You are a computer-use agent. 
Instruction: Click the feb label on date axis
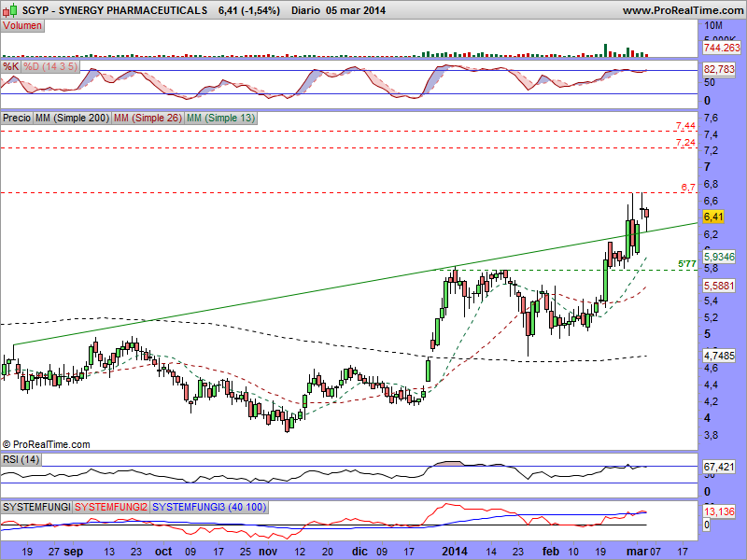(x=551, y=552)
